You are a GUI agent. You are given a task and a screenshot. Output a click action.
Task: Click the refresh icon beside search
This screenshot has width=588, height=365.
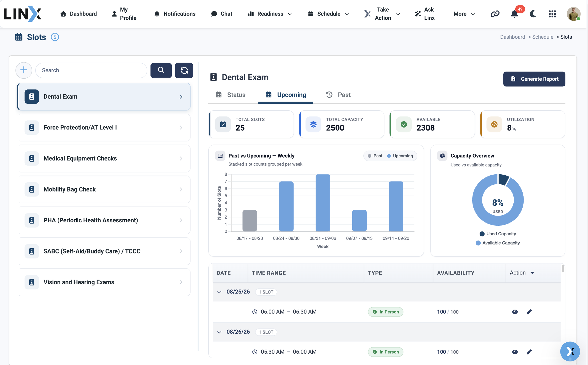point(184,70)
